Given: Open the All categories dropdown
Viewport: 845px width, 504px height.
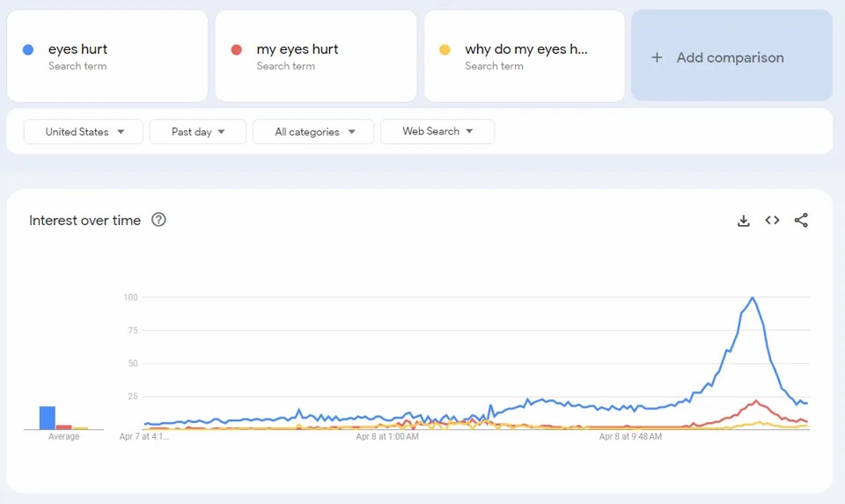Looking at the screenshot, I should pyautogui.click(x=314, y=132).
